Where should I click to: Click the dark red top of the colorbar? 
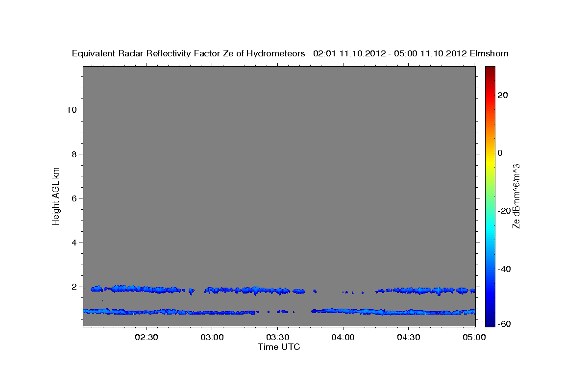tap(490, 70)
